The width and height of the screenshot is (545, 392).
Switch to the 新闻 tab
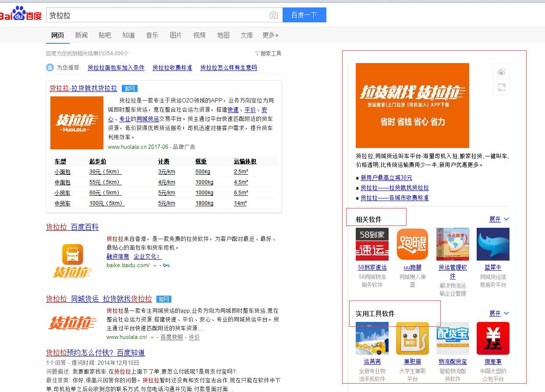(81, 35)
